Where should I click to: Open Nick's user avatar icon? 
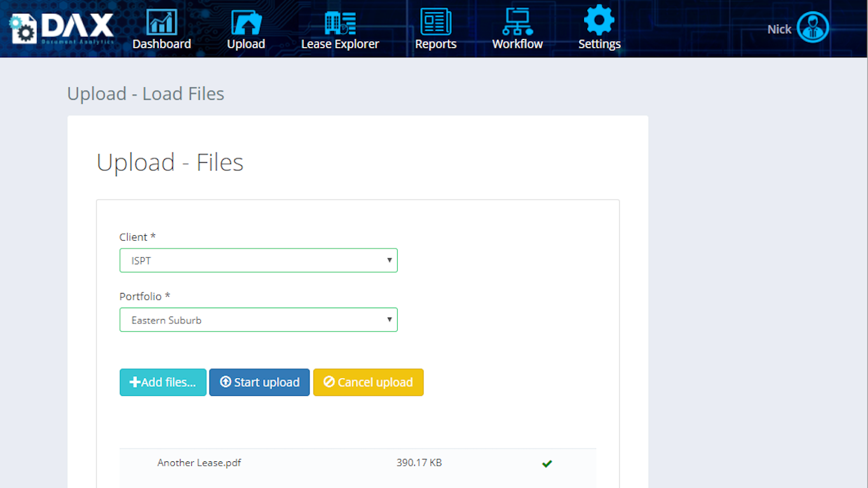coord(813,27)
